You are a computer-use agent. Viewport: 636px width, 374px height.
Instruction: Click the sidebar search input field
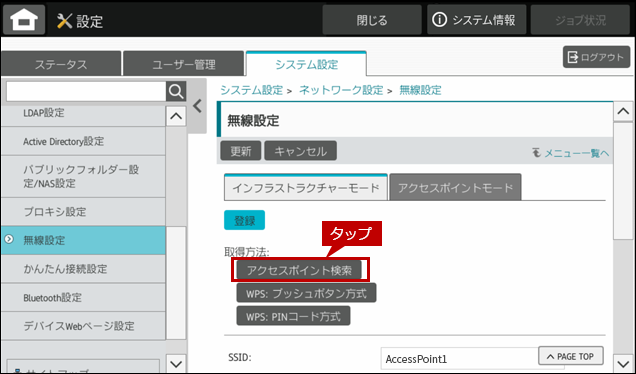[x=86, y=91]
